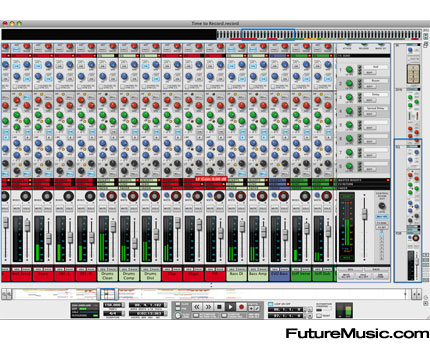Solo the Bass DI channel

242,209
